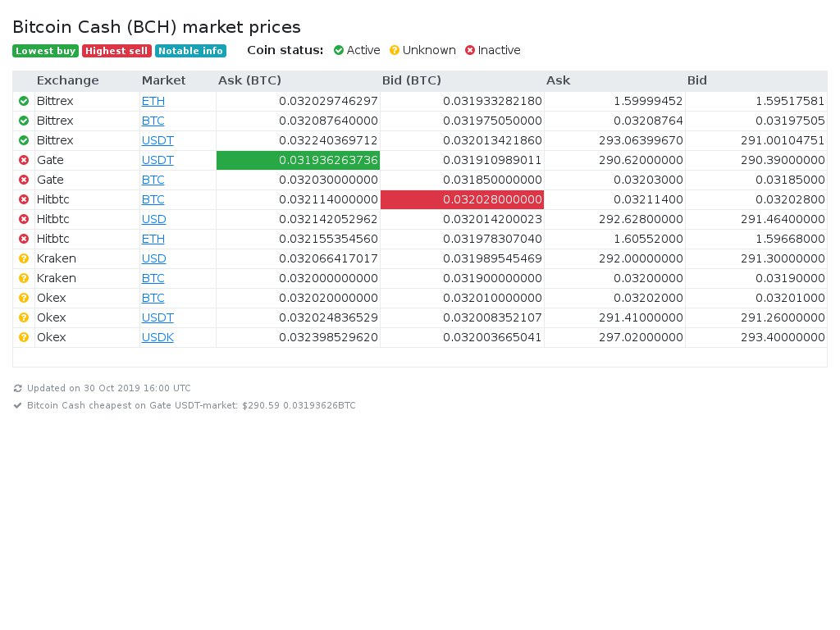Click the red Highest sell badge
Screen dimensions: 840x630
(x=116, y=51)
